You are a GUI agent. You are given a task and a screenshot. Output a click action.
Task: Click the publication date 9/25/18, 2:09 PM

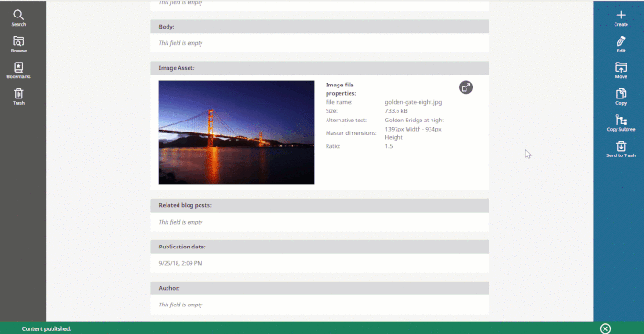(x=180, y=263)
